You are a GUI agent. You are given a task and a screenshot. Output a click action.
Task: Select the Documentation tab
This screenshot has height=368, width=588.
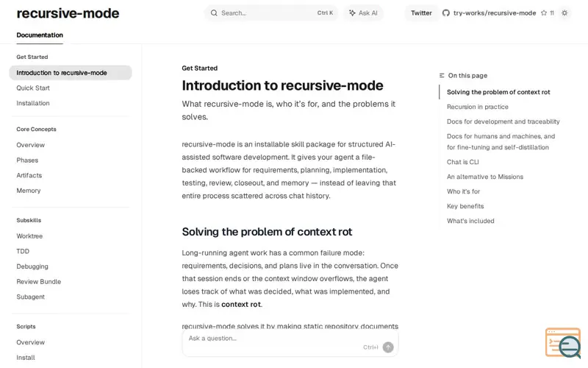[40, 35]
